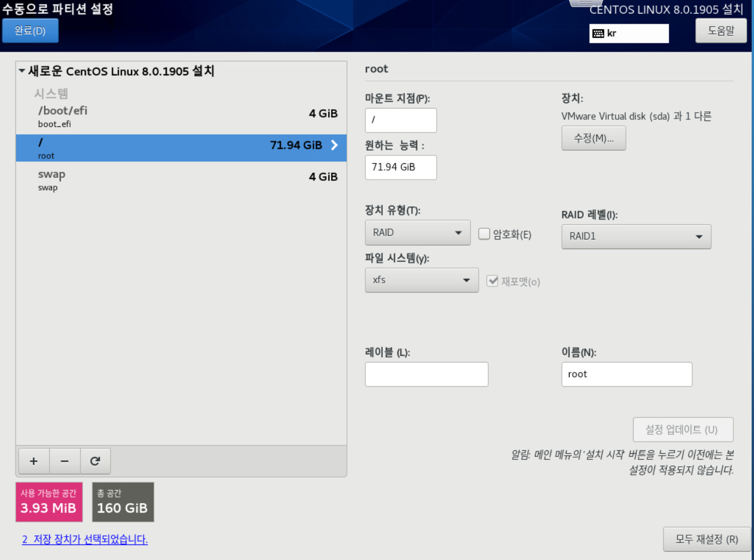Open the 파일 시스템 xfs dropdown

tap(422, 279)
